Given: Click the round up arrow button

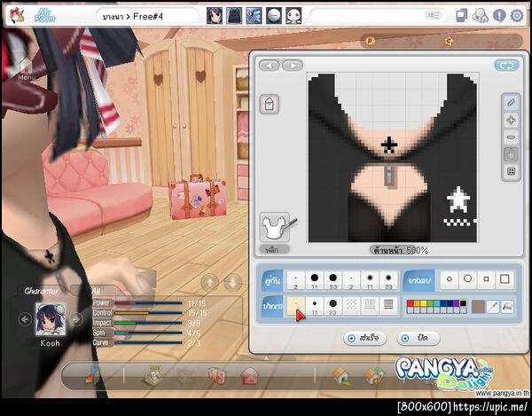Looking at the screenshot, I should [x=210, y=282].
